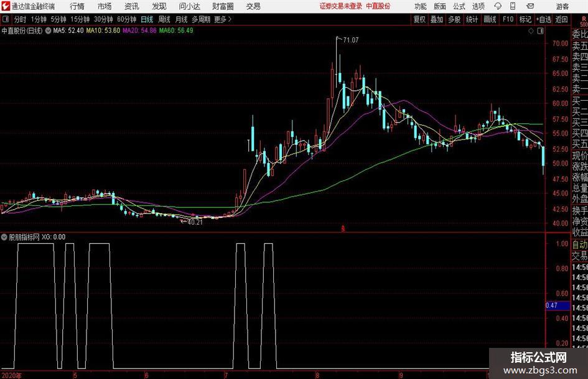Image resolution: width=588 pixels, height=379 pixels.
Task: Click the diamond icon at chart top-right
Action: 531,31
